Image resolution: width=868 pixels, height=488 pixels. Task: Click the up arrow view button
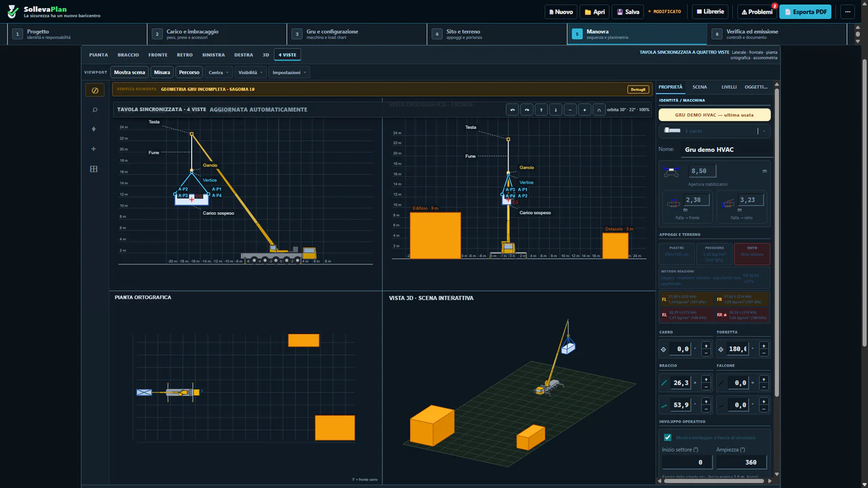[x=541, y=110]
